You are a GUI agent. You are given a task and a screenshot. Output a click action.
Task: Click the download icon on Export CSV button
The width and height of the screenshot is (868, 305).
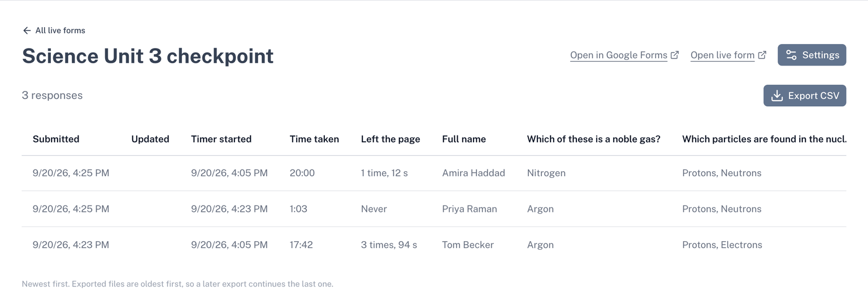pos(777,95)
